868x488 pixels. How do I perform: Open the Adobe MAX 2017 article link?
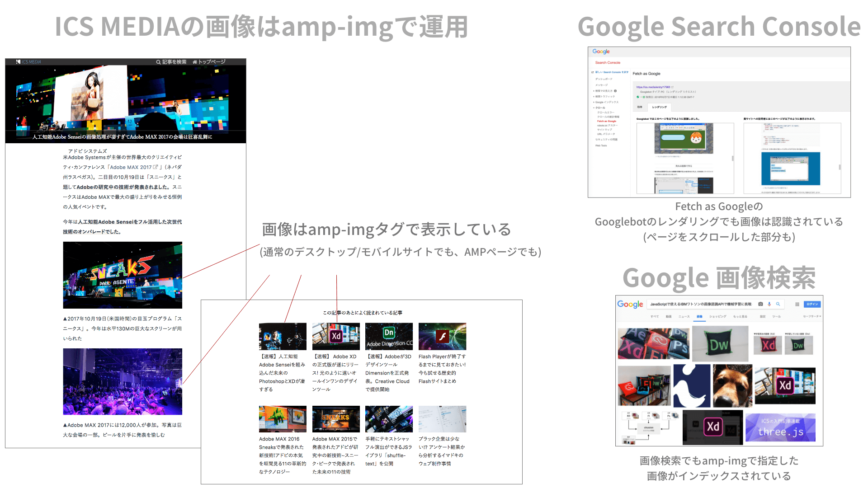coord(131,167)
